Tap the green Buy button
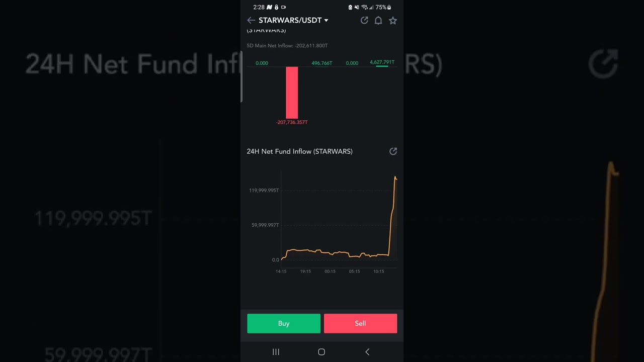The width and height of the screenshot is (644, 362). [x=284, y=323]
